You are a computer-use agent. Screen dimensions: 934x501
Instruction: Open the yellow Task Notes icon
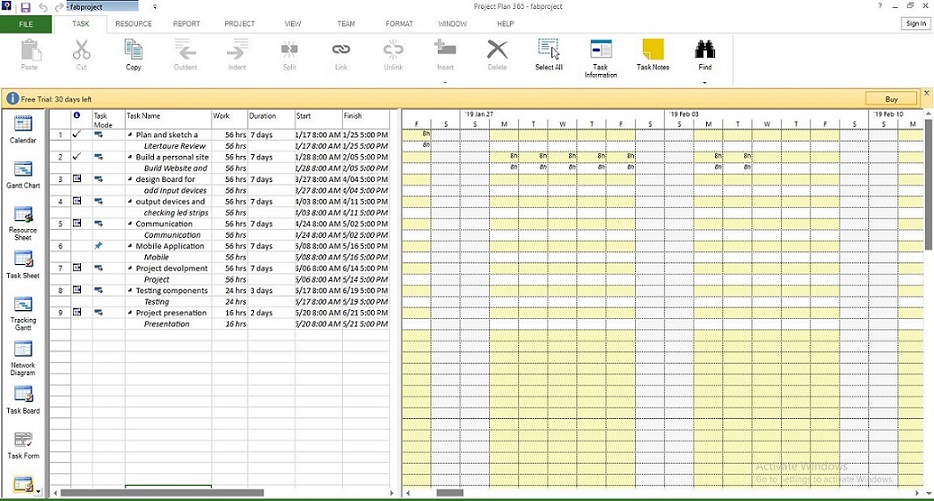pyautogui.click(x=653, y=49)
